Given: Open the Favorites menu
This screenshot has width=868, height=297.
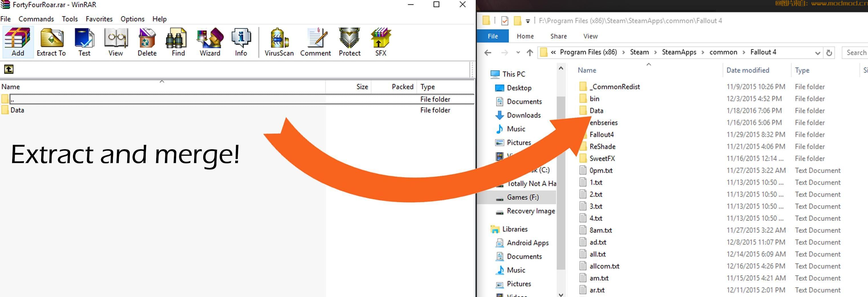Looking at the screenshot, I should tap(99, 19).
